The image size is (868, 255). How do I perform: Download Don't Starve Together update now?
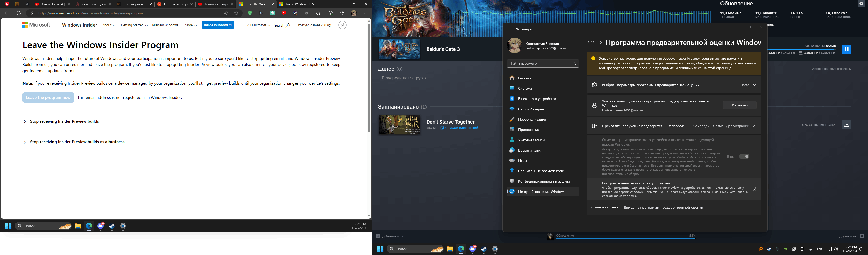coord(847,125)
